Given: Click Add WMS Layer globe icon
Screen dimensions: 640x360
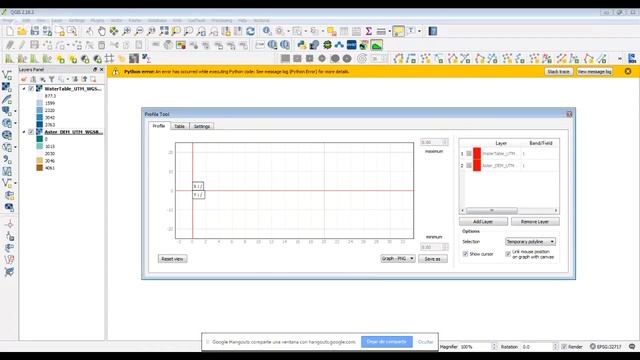Looking at the screenshot, I should [6, 123].
